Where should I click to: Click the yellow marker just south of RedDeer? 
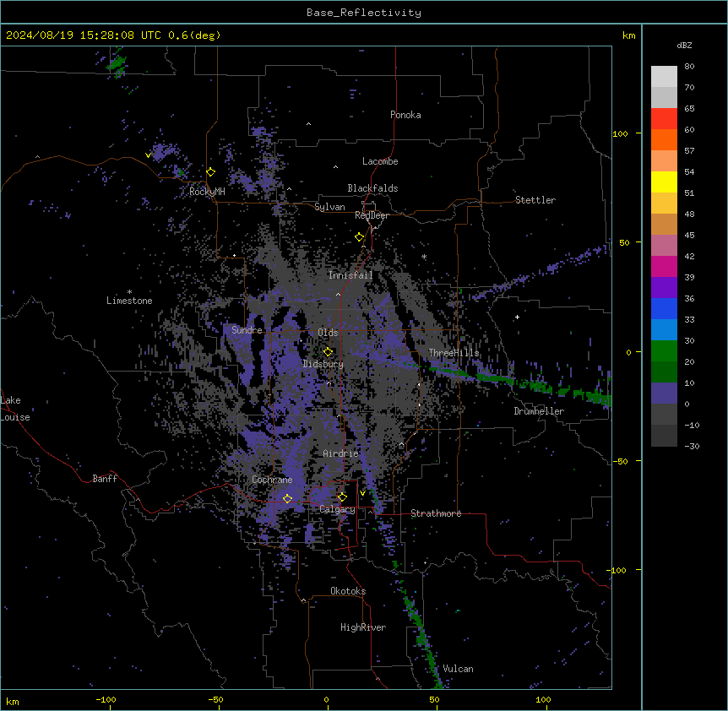360,237
